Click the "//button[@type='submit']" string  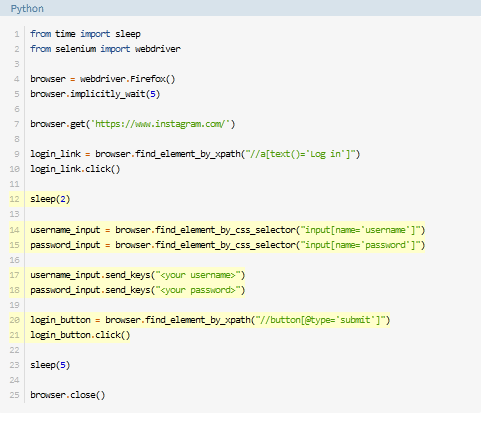[x=320, y=320]
